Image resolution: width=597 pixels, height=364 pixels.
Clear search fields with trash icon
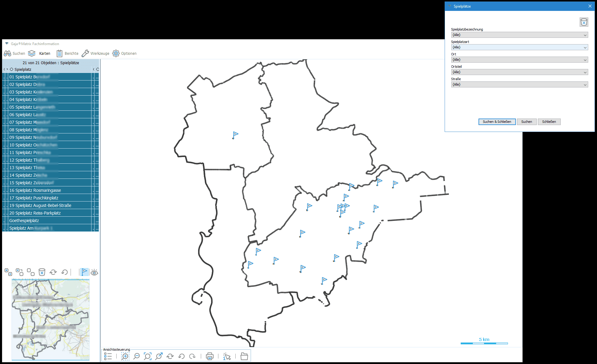click(584, 22)
